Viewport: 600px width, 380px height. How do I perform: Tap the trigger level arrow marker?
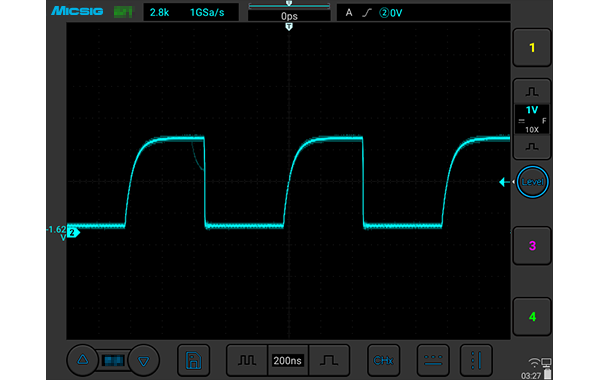[504, 182]
